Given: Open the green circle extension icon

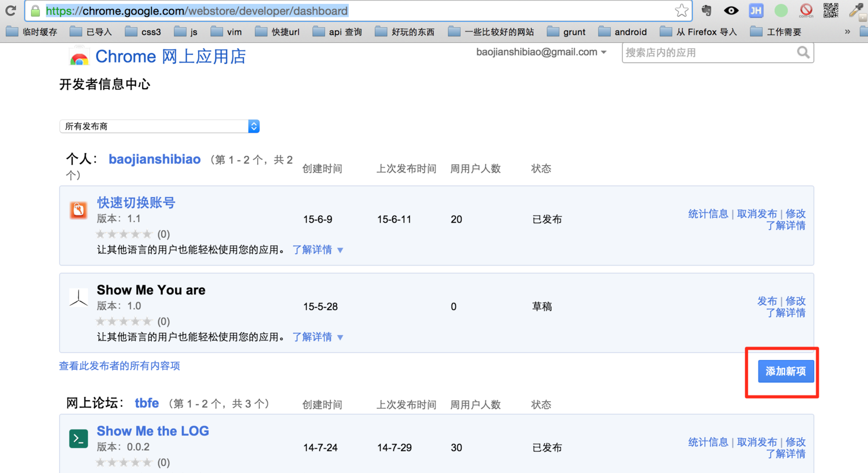Looking at the screenshot, I should [781, 10].
